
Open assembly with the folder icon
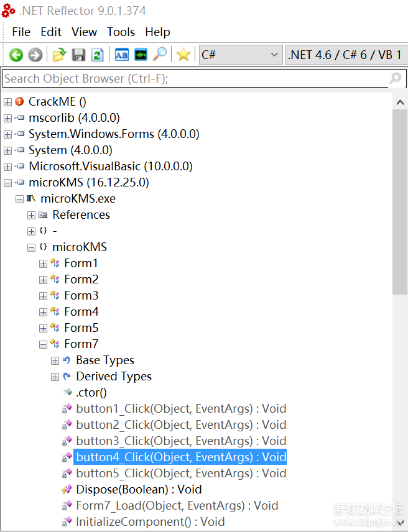pos(59,55)
